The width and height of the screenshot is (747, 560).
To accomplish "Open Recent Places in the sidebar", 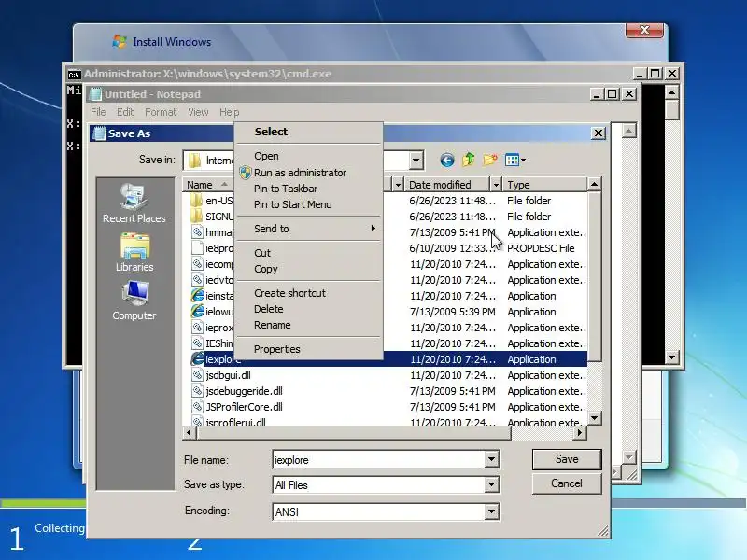I will tap(134, 203).
